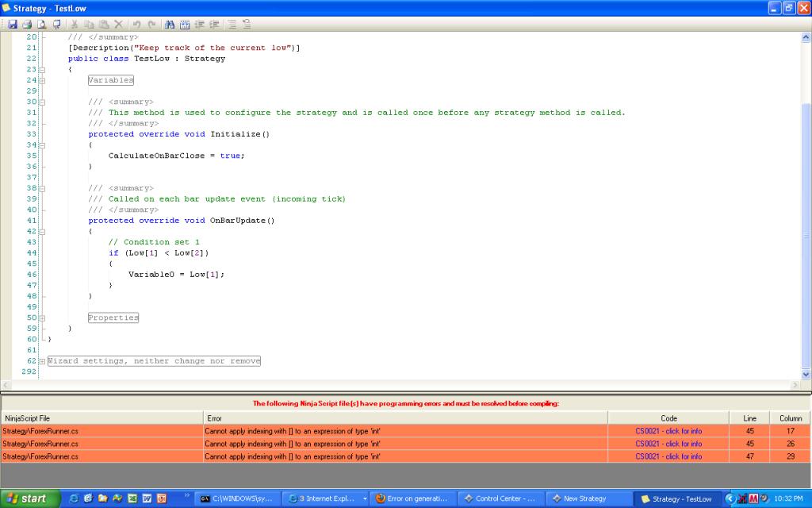The image size is (812, 508).
Task: Open the C:\WINDOWS command prompt taskbar item
Action: (239, 498)
